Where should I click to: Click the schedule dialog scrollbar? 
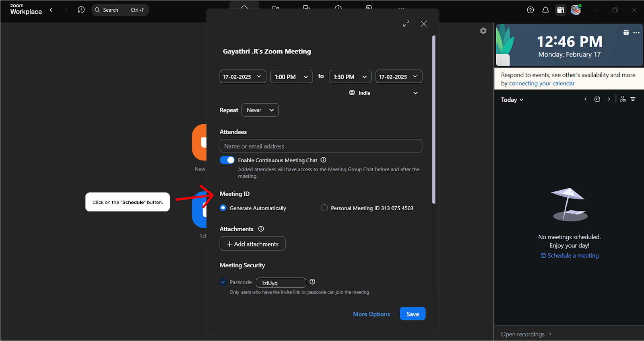pos(434,119)
